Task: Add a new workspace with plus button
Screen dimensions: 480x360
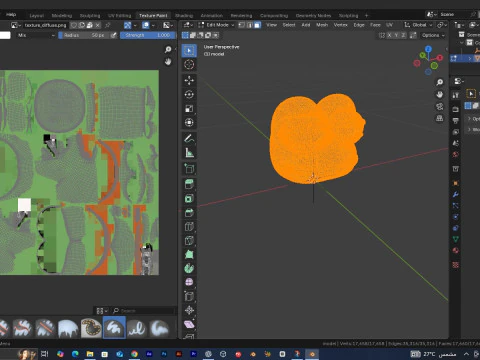Action: coord(366,16)
